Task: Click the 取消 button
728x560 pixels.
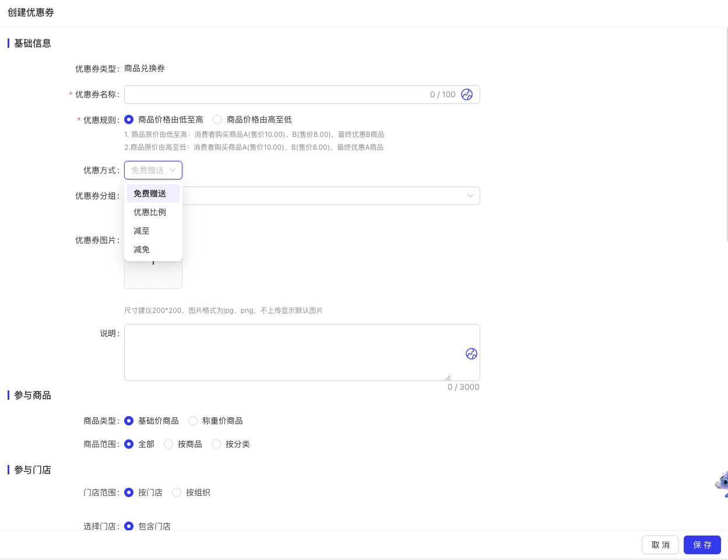Action: click(660, 545)
